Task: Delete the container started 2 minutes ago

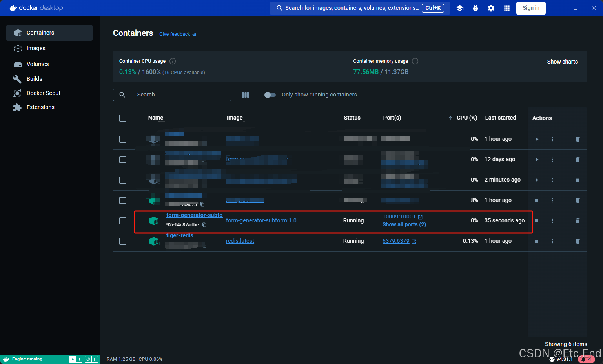Action: (577, 180)
